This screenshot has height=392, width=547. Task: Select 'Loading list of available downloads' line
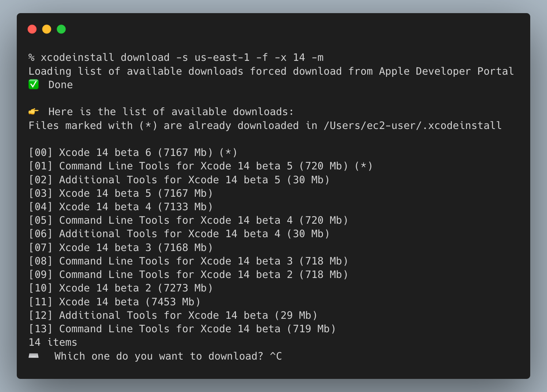tap(271, 71)
